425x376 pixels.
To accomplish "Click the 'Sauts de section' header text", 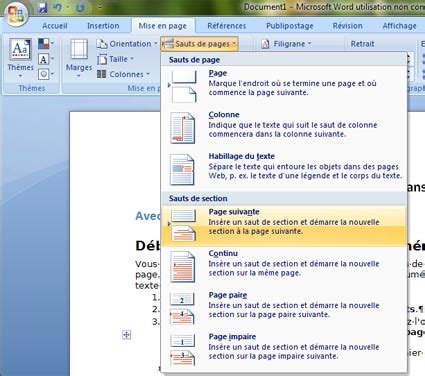I will 198,198.
